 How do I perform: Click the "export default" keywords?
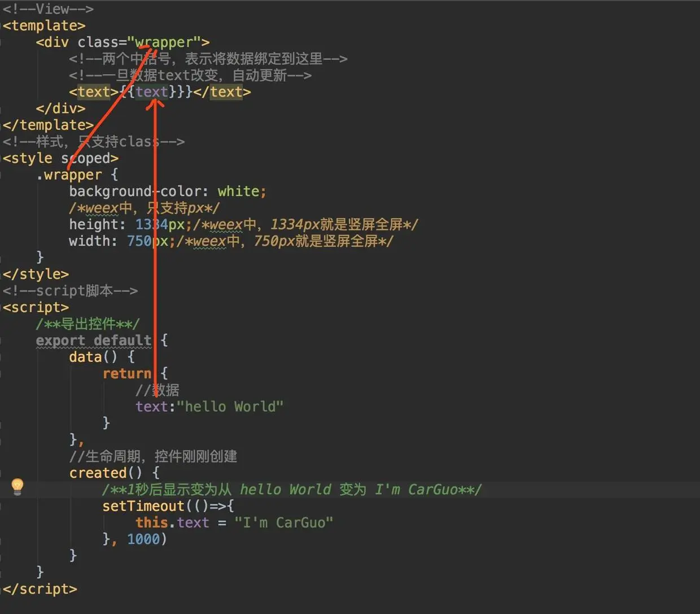[x=94, y=340]
